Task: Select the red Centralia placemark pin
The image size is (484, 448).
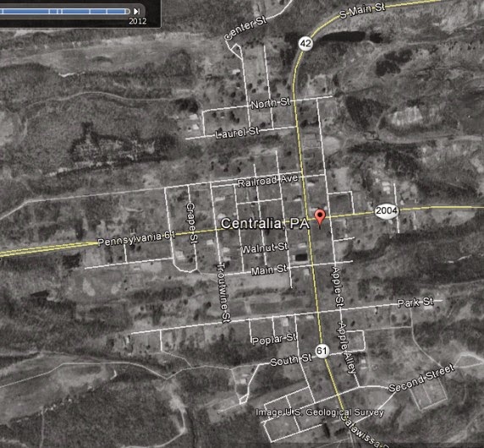Action: pos(320,218)
